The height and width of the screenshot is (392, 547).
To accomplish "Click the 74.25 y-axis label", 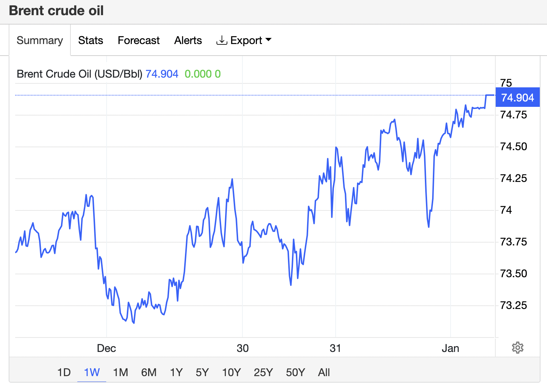I will [x=513, y=178].
